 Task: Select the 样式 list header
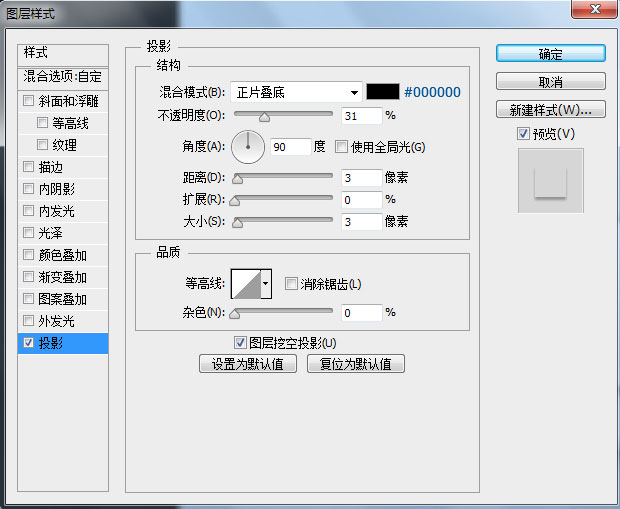[63, 55]
